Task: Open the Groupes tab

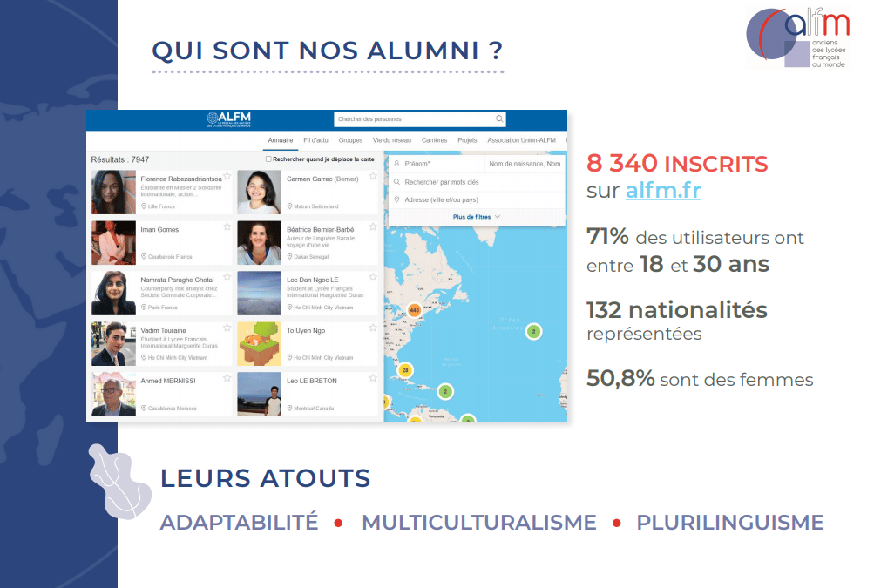Action: tap(350, 140)
